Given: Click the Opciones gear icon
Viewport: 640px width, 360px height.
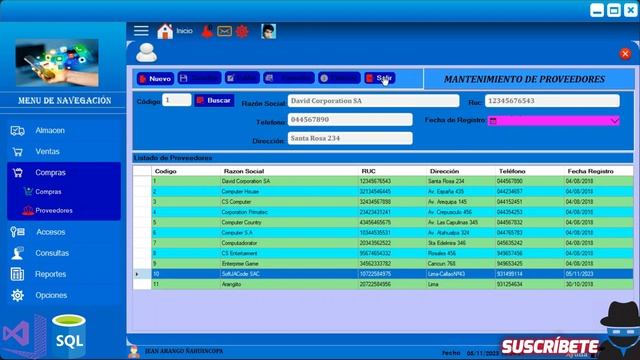Looking at the screenshot, I should click(x=18, y=295).
